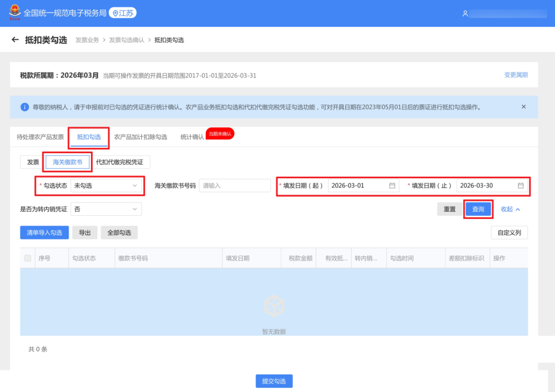Click the 差额扣除标识 column header

[x=467, y=258]
